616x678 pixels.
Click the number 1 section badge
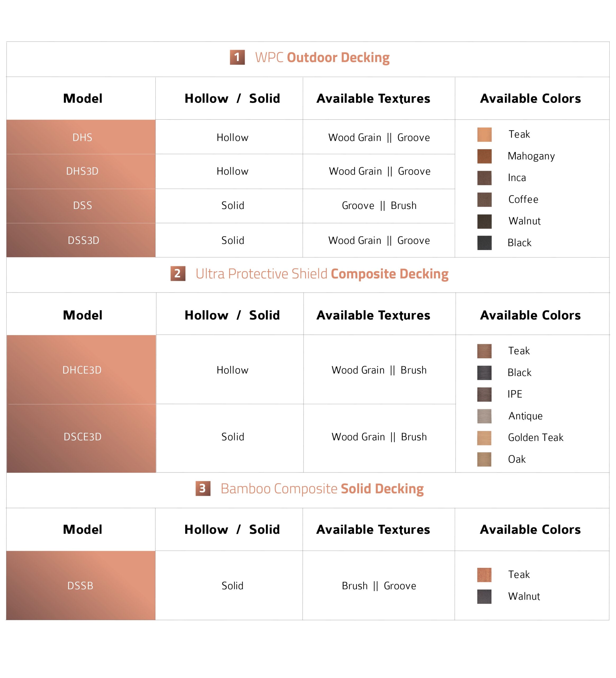coord(237,57)
